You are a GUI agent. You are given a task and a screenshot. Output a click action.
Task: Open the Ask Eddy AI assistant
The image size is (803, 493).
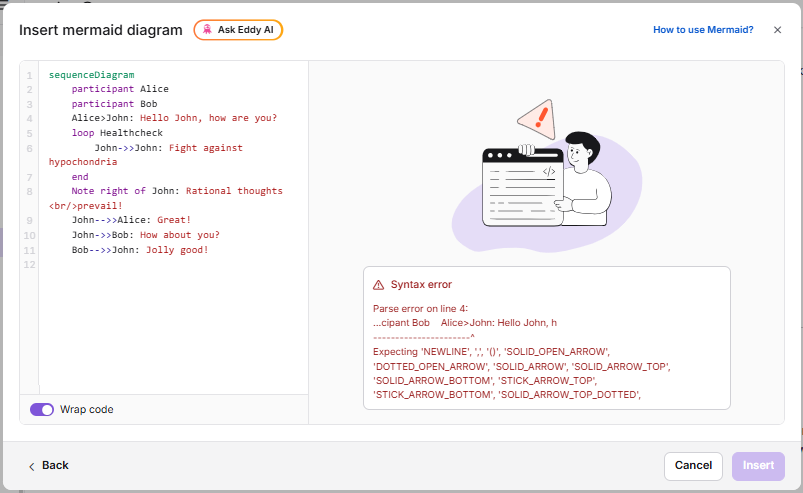(x=238, y=30)
